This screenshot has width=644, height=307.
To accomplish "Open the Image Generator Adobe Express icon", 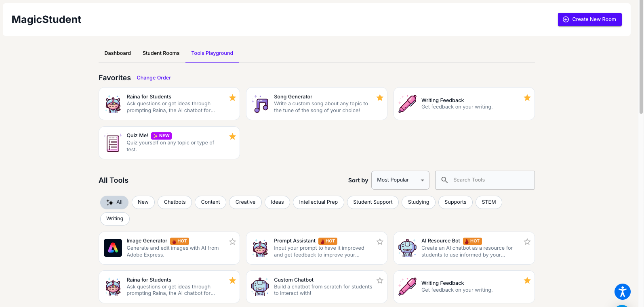I will [x=113, y=248].
